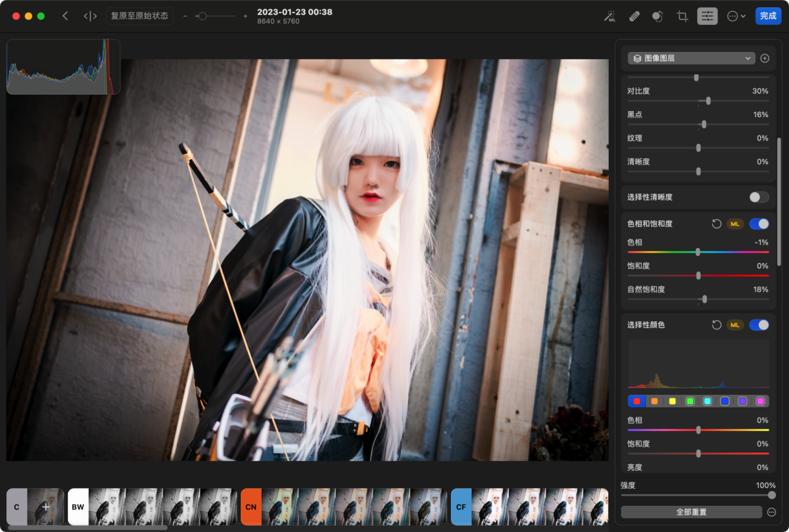This screenshot has width=789, height=532.
Task: Select the Crop tool
Action: coord(682,16)
